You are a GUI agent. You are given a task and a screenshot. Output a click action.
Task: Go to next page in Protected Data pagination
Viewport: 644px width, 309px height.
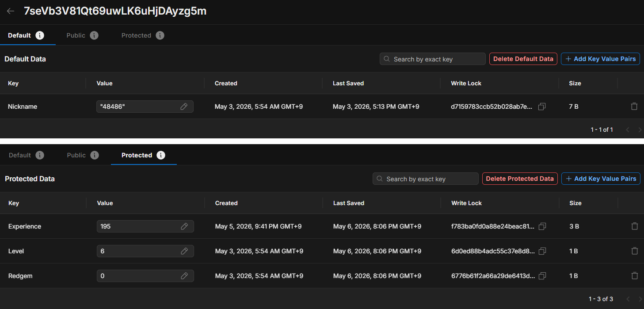(640, 299)
